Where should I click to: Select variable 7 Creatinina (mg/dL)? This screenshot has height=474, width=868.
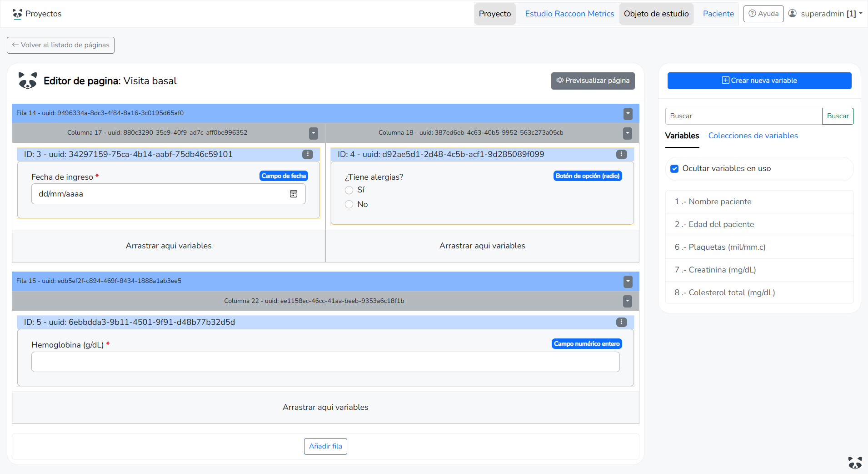click(x=759, y=270)
